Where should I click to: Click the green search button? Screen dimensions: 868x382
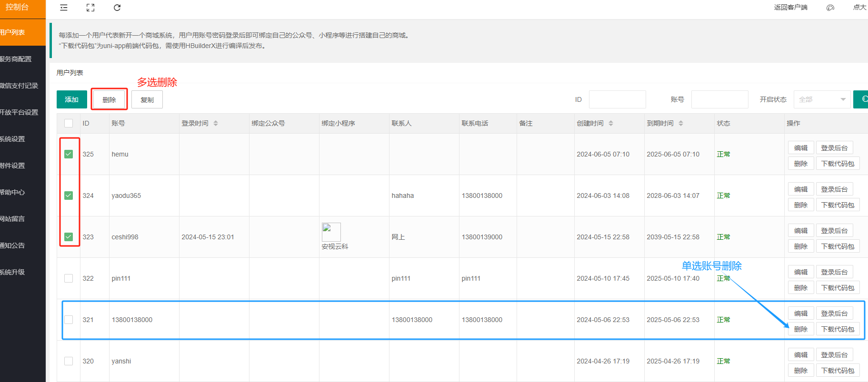(x=862, y=99)
